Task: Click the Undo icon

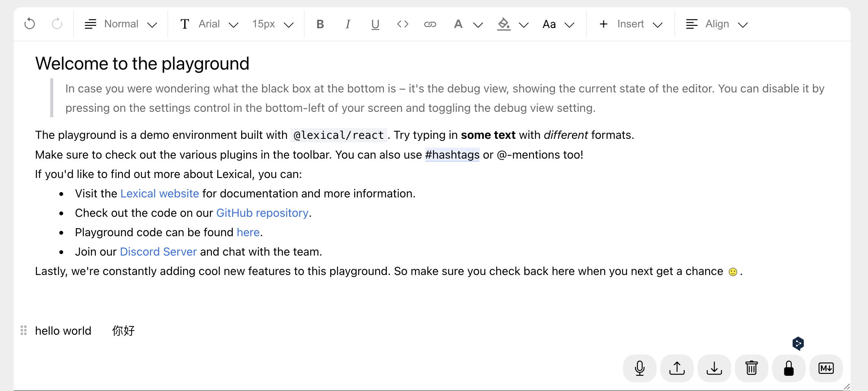Action: (x=29, y=24)
